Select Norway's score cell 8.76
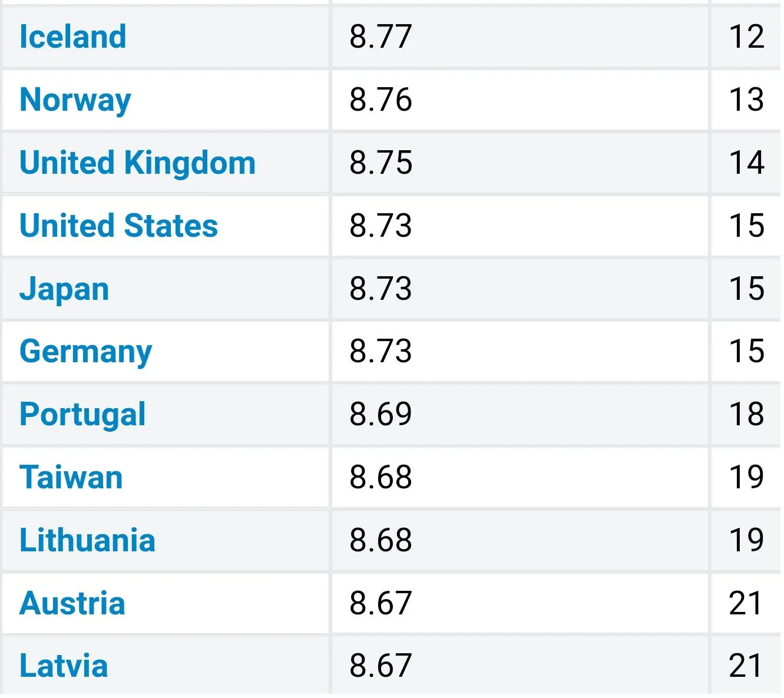The width and height of the screenshot is (784, 698). click(x=381, y=100)
